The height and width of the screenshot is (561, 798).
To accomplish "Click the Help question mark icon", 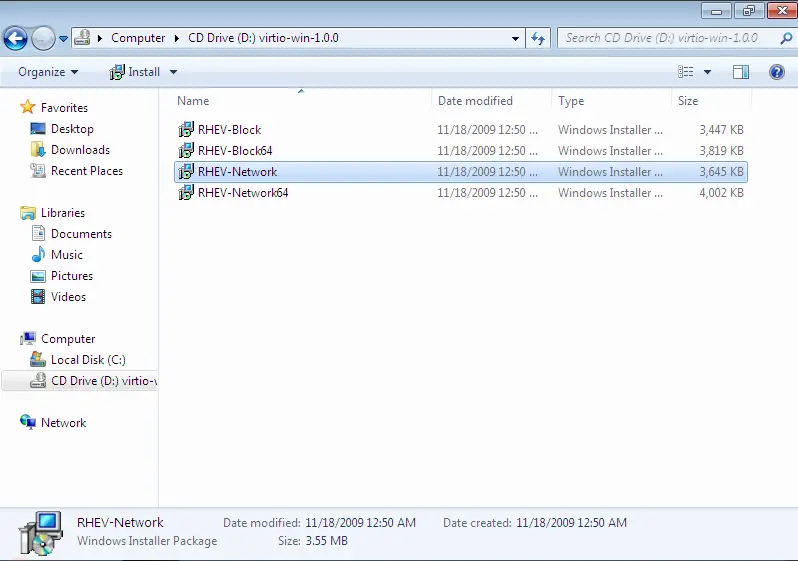I will coord(776,72).
